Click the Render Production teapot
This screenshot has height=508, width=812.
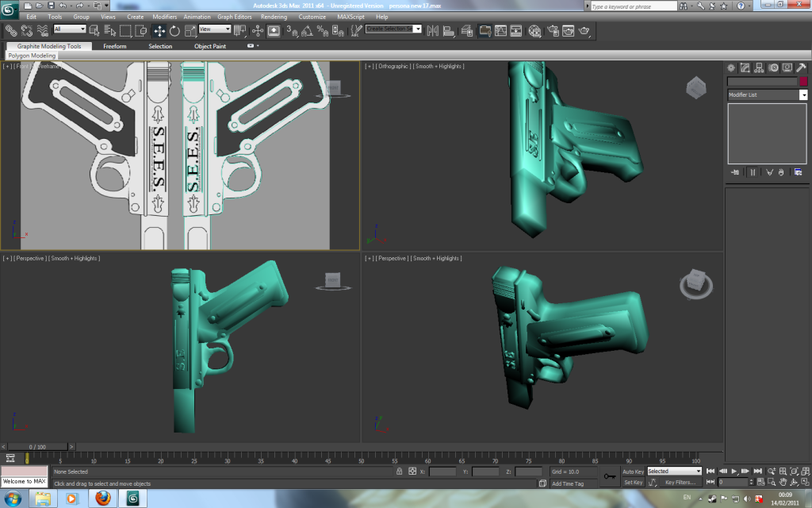[584, 31]
